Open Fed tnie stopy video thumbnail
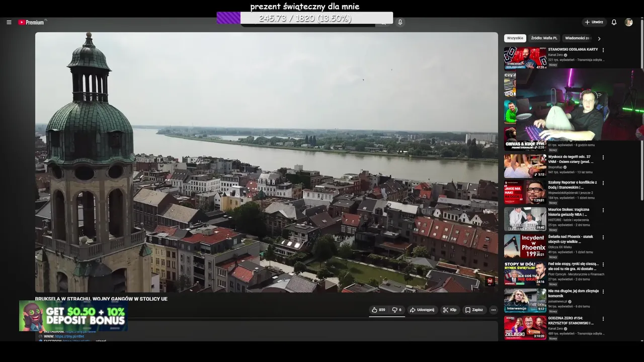 click(525, 274)
